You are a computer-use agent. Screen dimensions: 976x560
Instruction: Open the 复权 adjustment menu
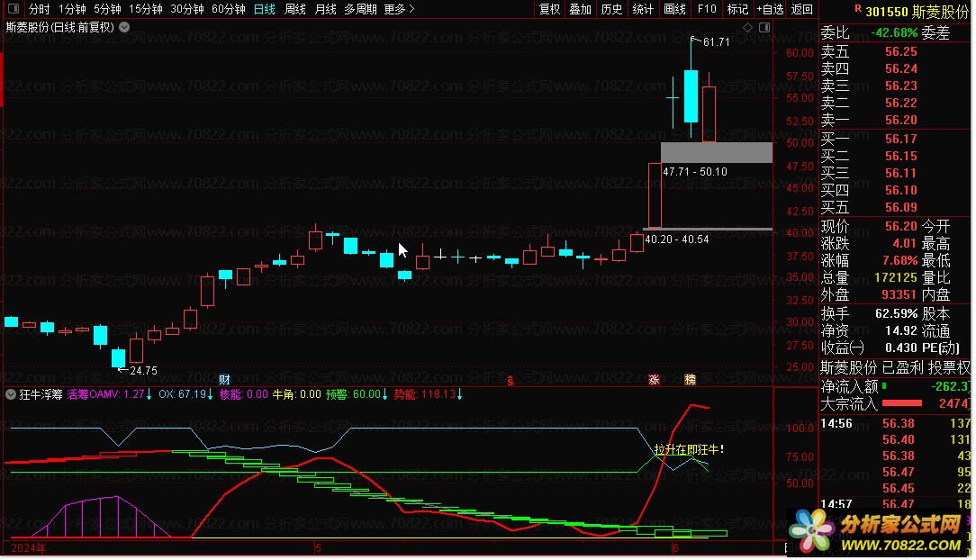pyautogui.click(x=549, y=9)
